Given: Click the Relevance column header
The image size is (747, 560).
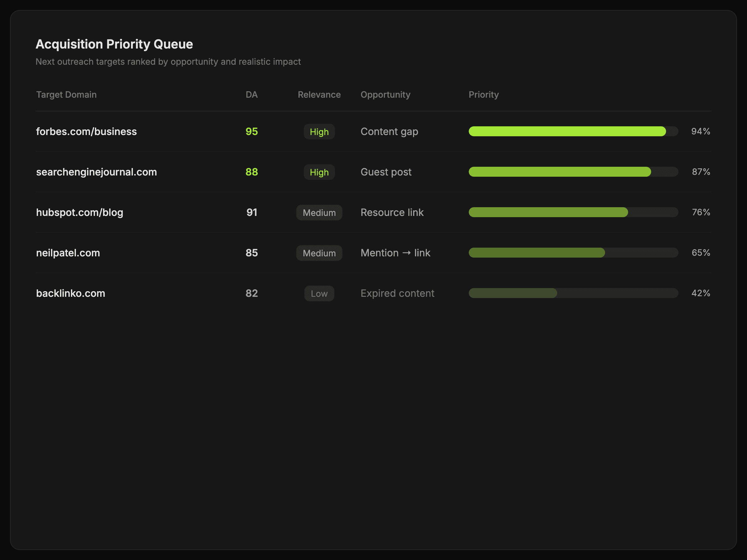Looking at the screenshot, I should 319,95.
